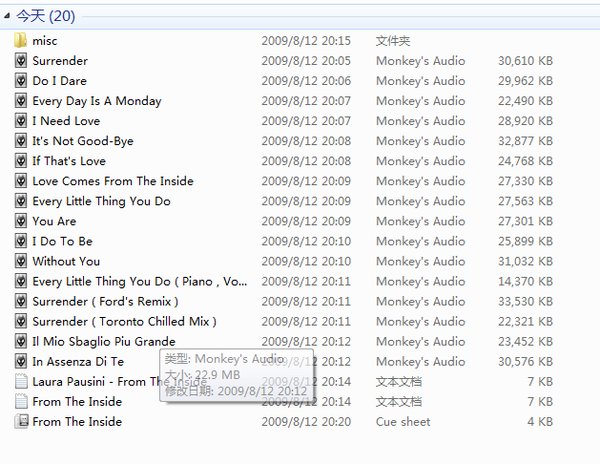This screenshot has width=600, height=464.
Task: Click the 4 KB size value
Action: click(540, 422)
